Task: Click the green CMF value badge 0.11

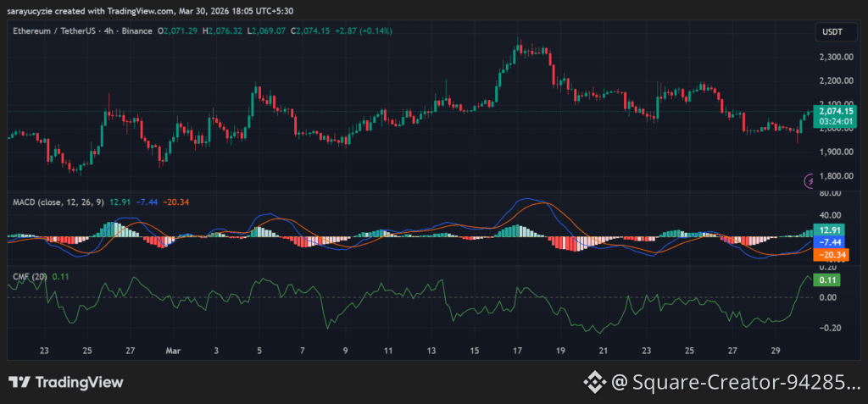Action: [x=827, y=280]
